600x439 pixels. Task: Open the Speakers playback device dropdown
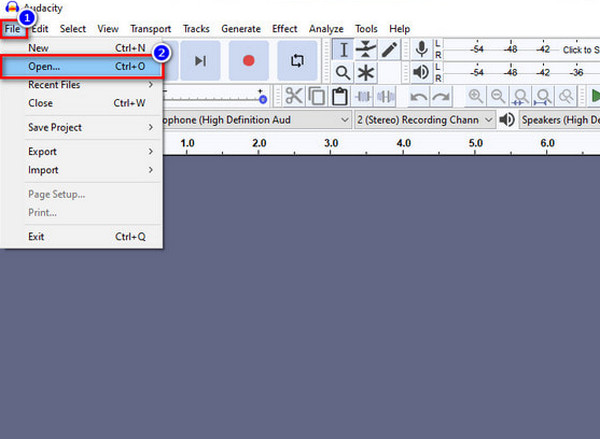click(560, 120)
